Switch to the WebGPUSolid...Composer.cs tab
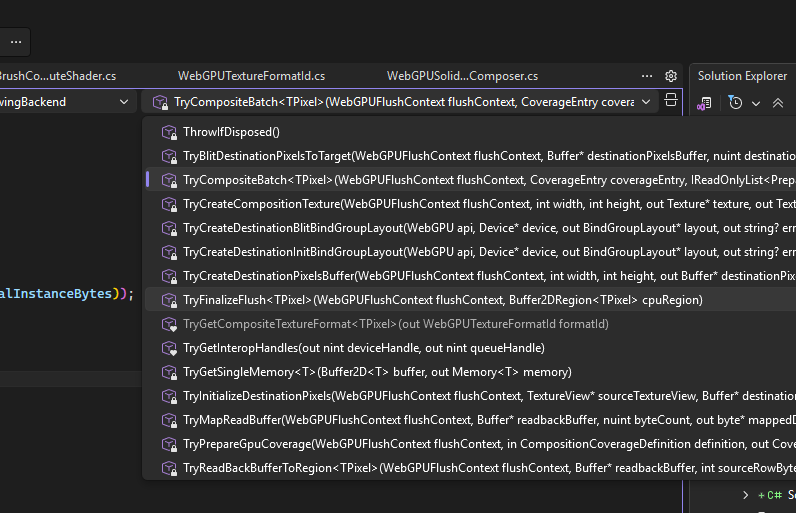This screenshot has width=796, height=513. (462, 76)
